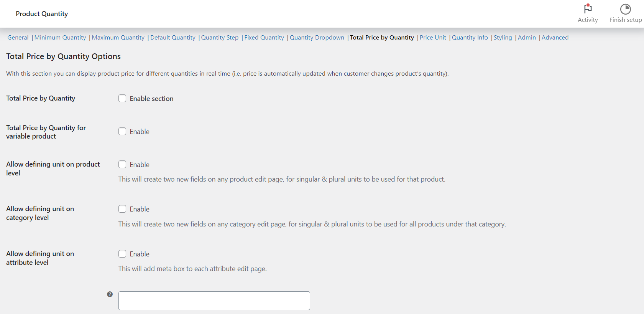Click the Activity flag icon

click(588, 10)
